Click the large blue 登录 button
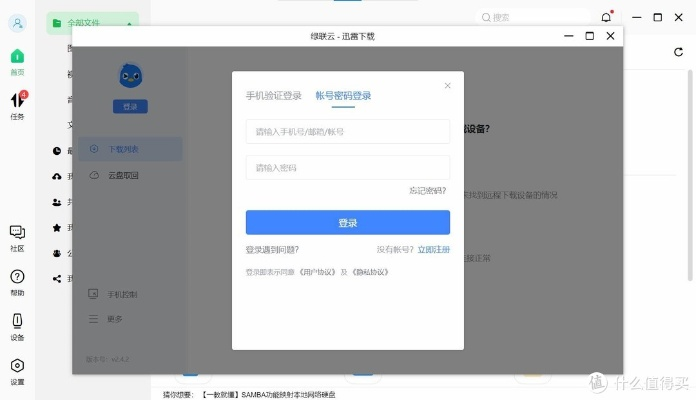Viewport: 696px width, 400px height. [348, 222]
